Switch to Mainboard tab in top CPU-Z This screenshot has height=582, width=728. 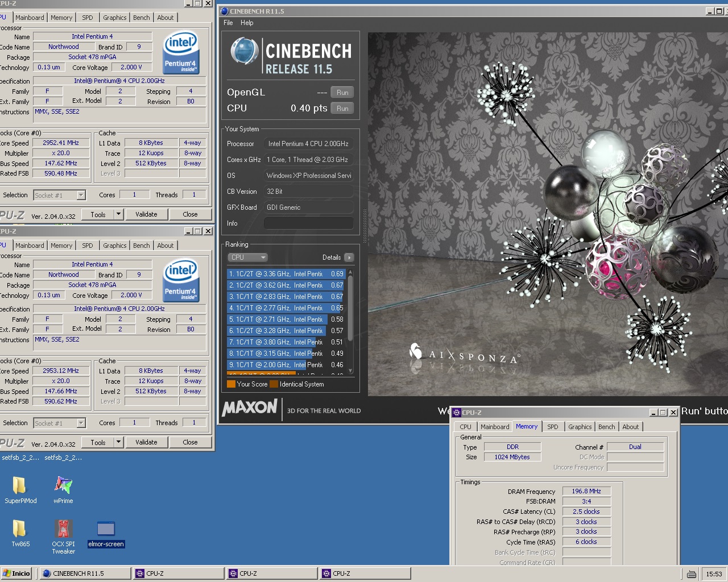click(x=30, y=18)
